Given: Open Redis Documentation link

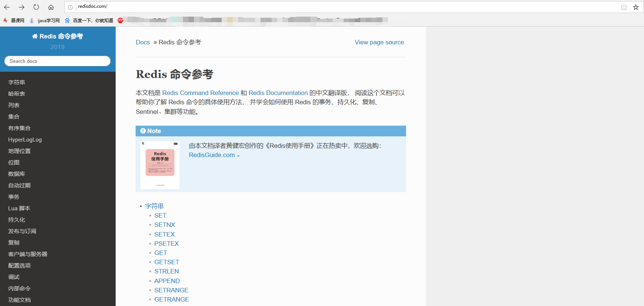Looking at the screenshot, I should point(278,93).
